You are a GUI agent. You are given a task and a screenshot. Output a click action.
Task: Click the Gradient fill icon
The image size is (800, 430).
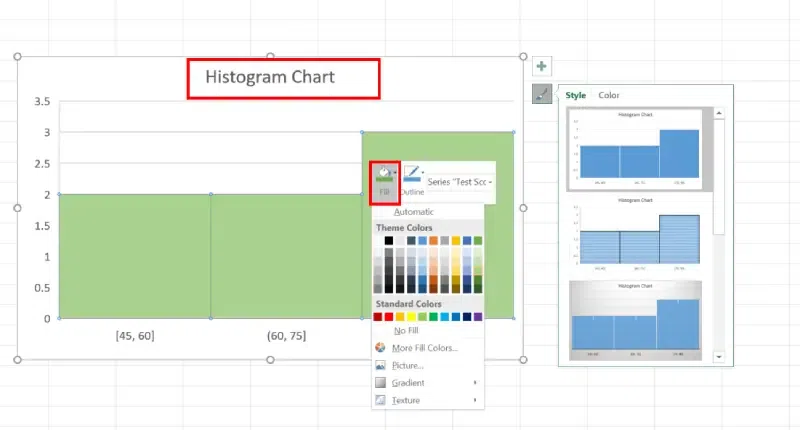[380, 383]
